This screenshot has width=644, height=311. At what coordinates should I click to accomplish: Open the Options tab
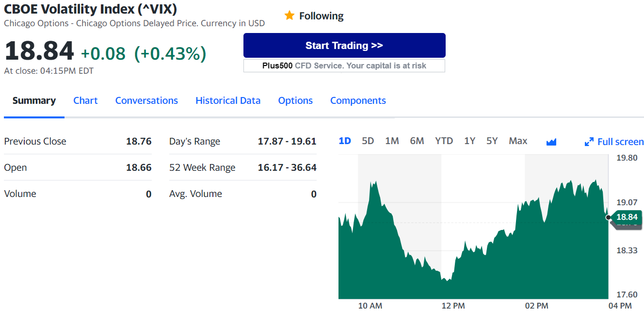(x=295, y=100)
